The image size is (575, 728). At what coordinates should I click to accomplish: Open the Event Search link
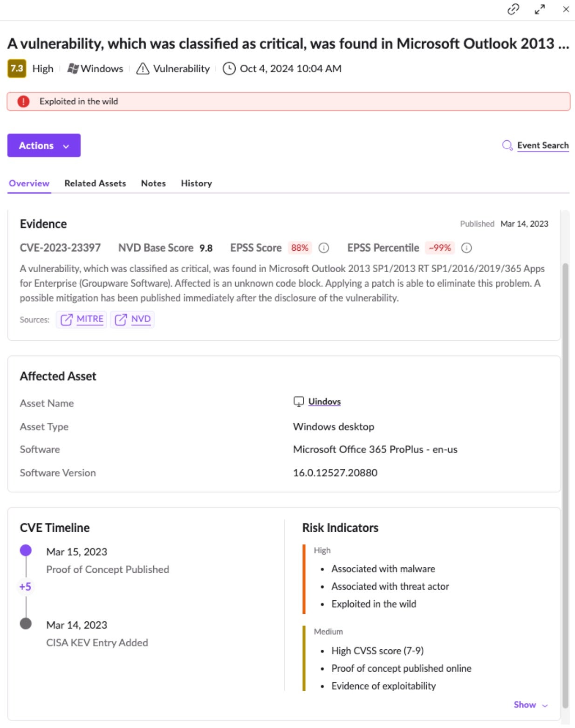pyautogui.click(x=543, y=145)
